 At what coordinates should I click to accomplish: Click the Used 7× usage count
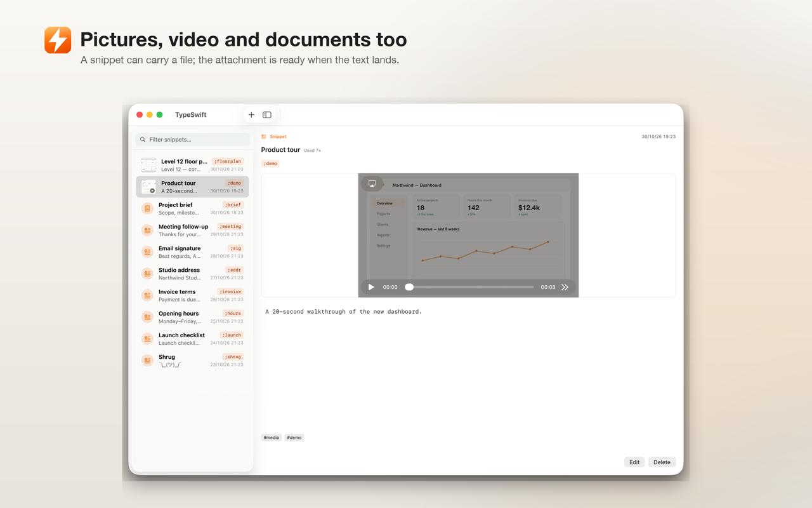point(312,150)
